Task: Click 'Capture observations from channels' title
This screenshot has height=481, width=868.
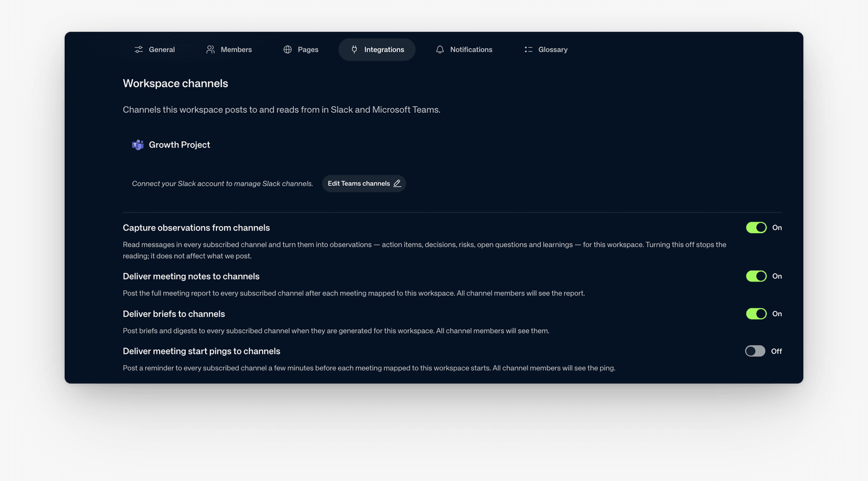Action: click(196, 228)
